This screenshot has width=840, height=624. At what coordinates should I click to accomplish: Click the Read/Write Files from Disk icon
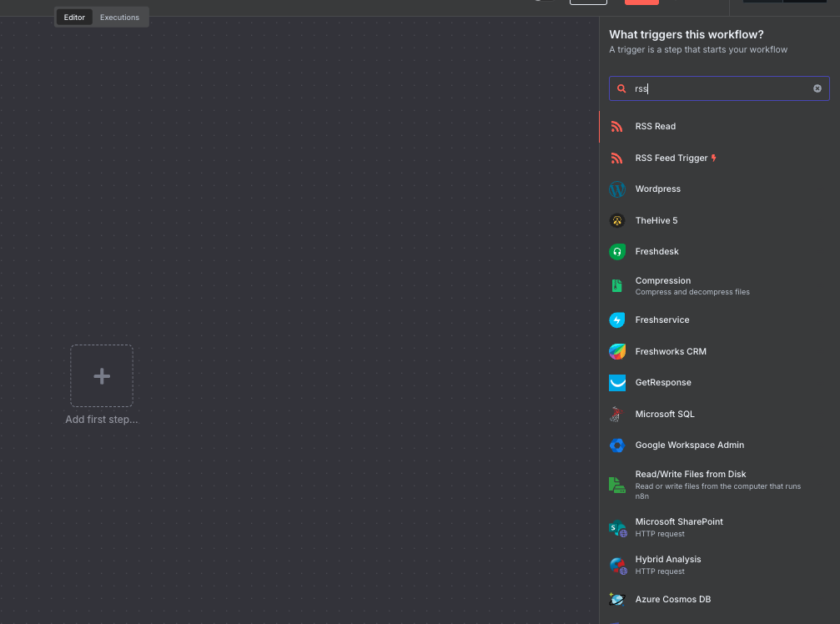coord(617,485)
